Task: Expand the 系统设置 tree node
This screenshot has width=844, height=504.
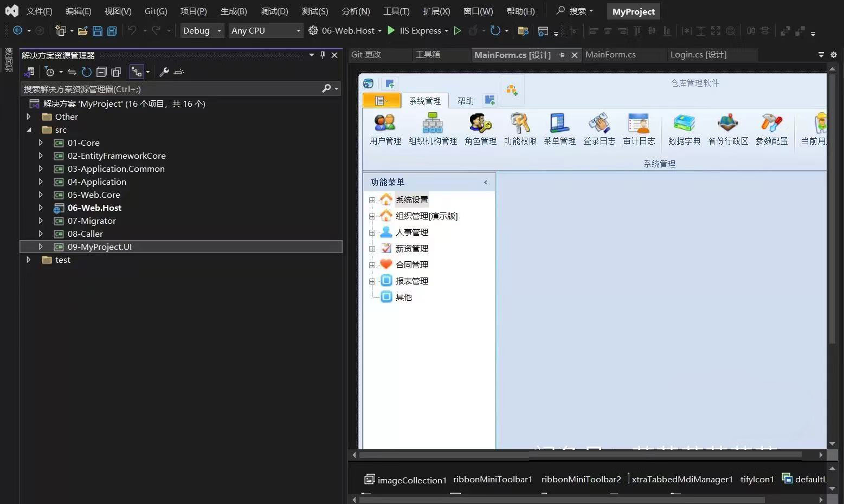Action: pyautogui.click(x=372, y=200)
